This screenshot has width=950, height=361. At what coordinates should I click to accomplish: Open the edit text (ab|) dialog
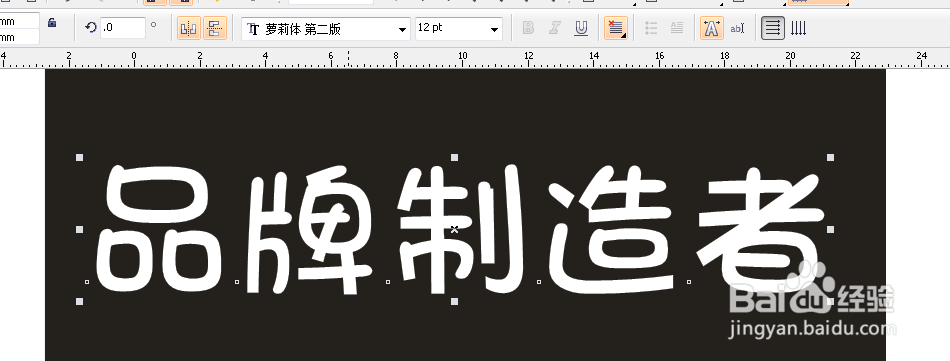point(737,28)
